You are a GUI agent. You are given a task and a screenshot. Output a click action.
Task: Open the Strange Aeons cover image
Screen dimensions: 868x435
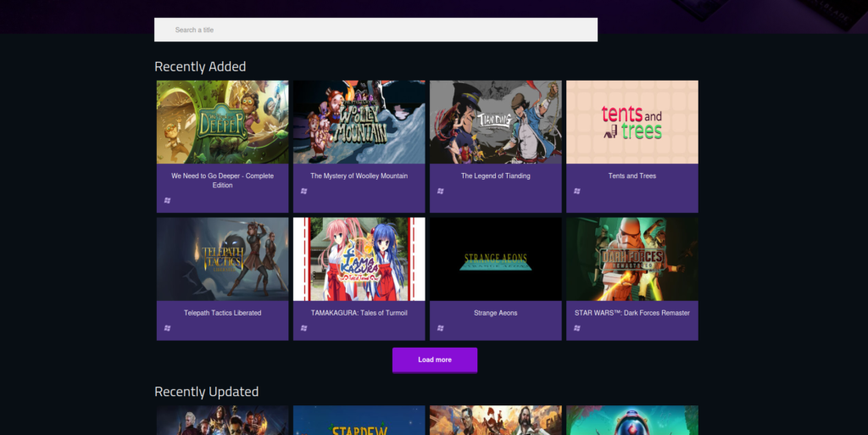pyautogui.click(x=495, y=259)
